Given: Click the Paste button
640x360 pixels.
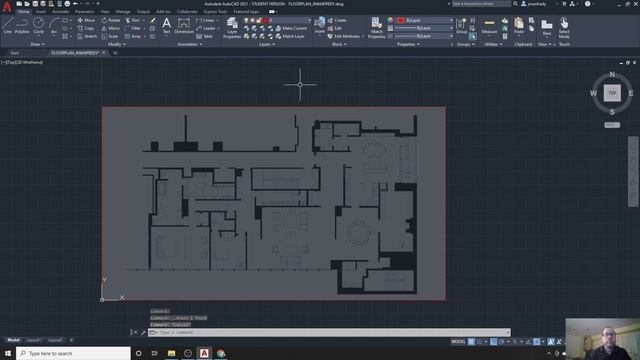Looking at the screenshot, I should coord(519,26).
